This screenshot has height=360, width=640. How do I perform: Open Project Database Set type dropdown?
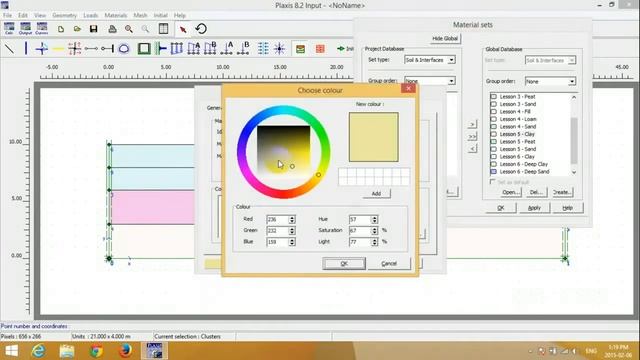click(451, 60)
